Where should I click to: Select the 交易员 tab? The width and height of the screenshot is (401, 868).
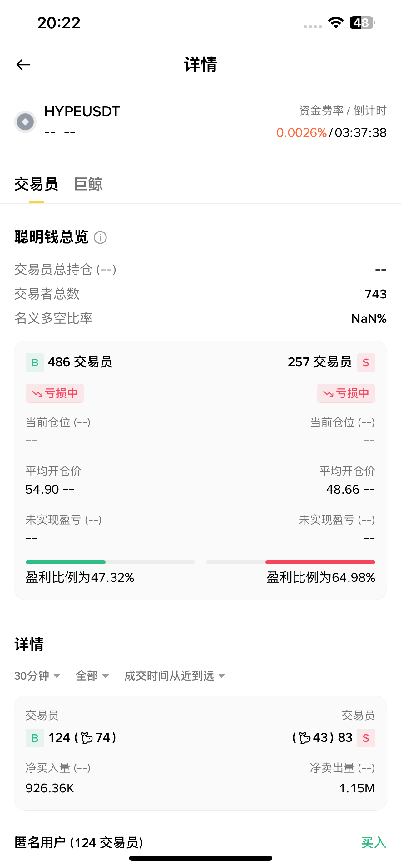[36, 184]
